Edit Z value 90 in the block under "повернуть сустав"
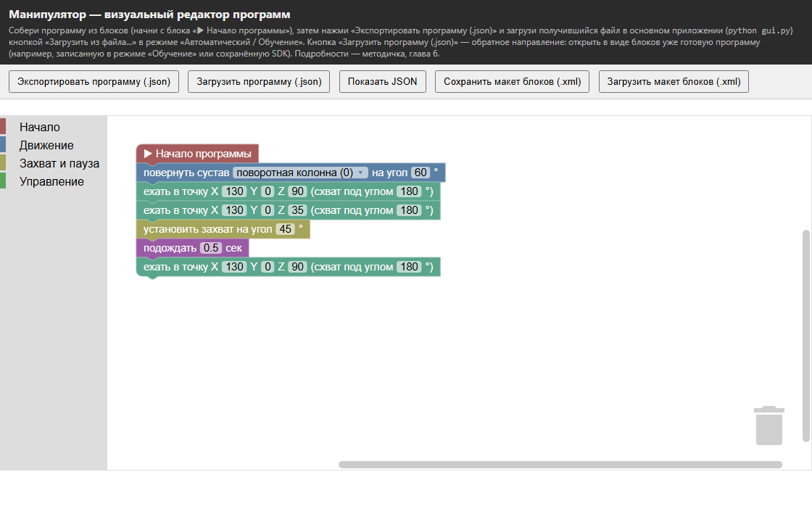 coord(298,191)
